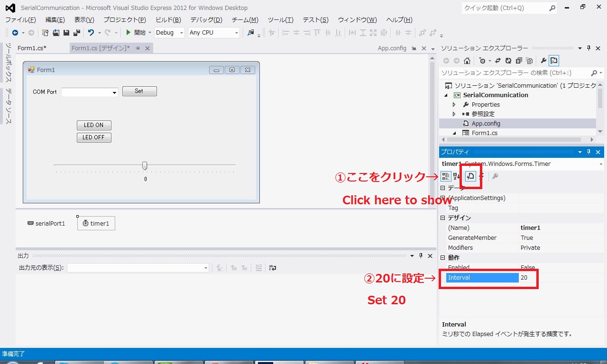The height and width of the screenshot is (364, 607).
Task: Open the Any CPU platform dropdown
Action: pos(213,33)
